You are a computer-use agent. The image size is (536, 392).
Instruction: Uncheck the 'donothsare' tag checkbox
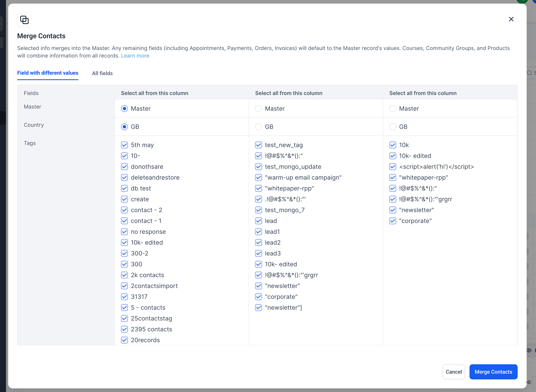(124, 167)
